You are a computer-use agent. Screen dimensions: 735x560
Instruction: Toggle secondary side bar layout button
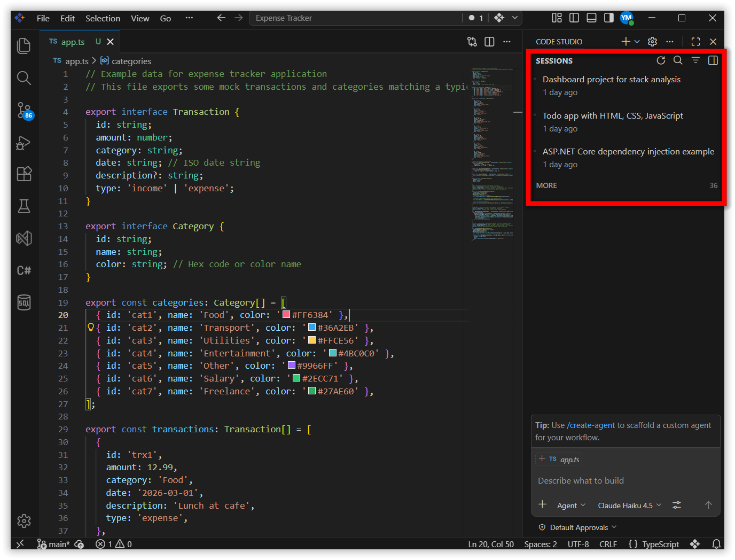(609, 18)
